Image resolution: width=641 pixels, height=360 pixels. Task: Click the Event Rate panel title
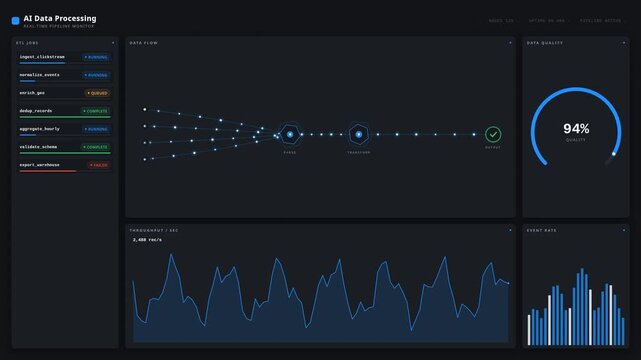click(542, 230)
